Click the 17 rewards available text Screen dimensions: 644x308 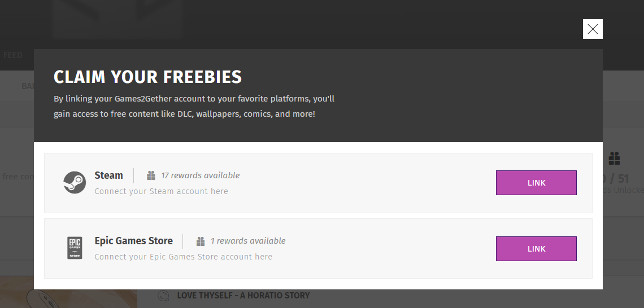point(200,175)
